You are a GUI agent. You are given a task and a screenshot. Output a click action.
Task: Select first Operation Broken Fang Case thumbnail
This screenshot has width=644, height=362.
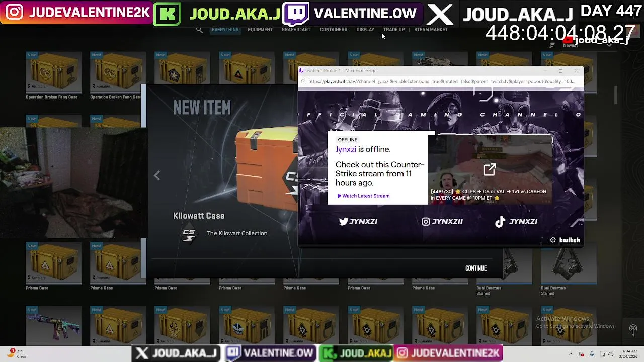point(53,72)
